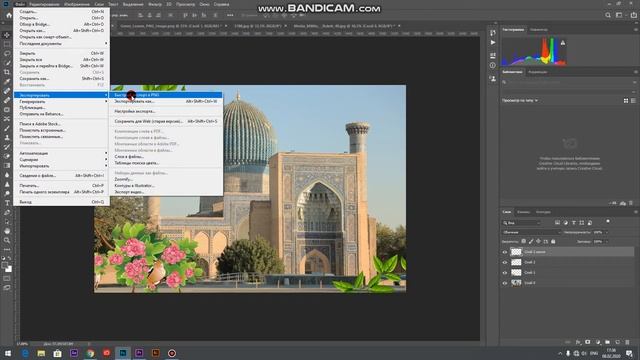The width and height of the screenshot is (640, 360).
Task: Add a layer mask from Layers panel
Action: click(588, 342)
